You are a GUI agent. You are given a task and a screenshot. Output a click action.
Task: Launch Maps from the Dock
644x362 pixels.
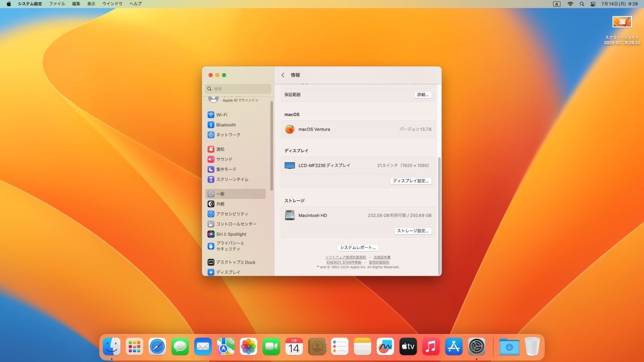click(x=226, y=346)
